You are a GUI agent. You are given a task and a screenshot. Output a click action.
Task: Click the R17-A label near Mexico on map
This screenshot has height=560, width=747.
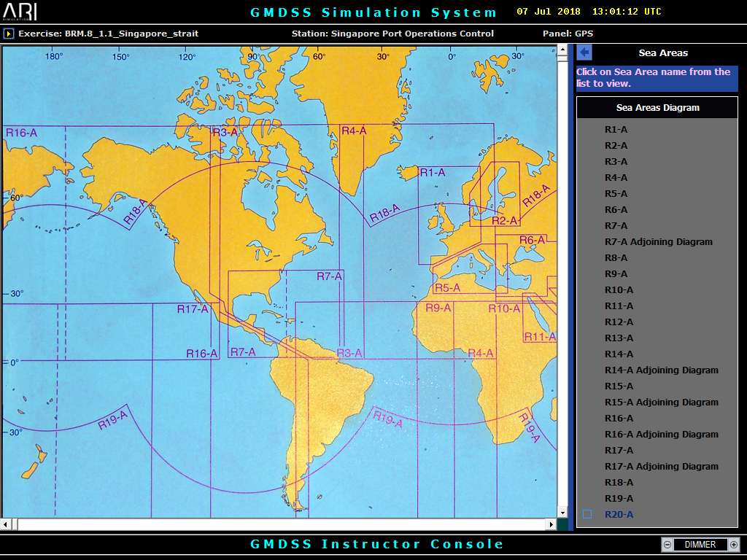(x=193, y=309)
